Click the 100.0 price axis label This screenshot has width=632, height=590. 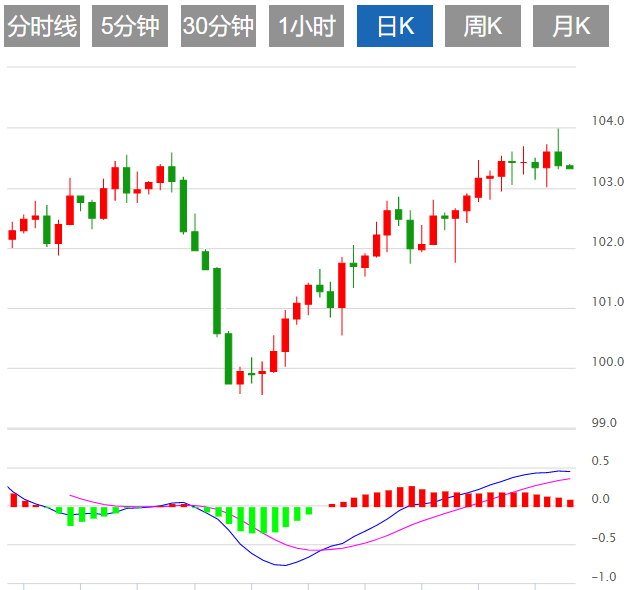pos(607,362)
